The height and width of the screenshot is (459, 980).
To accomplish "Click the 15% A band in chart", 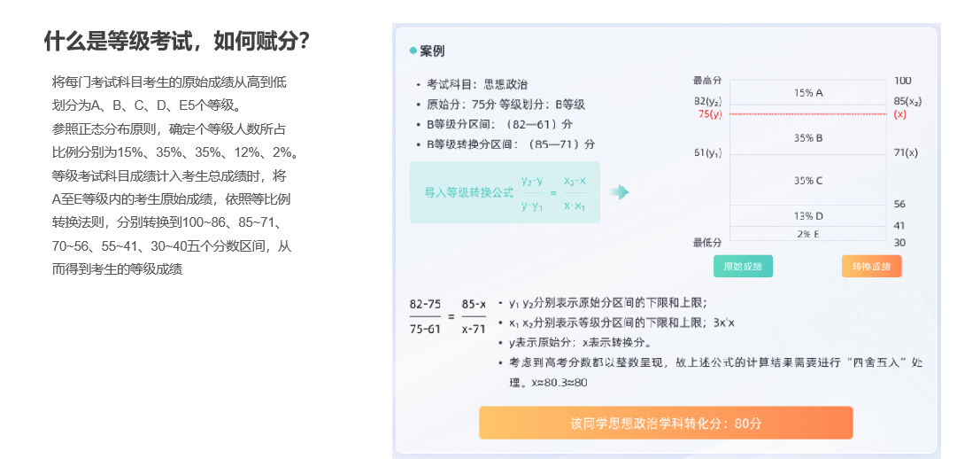I will tap(808, 92).
